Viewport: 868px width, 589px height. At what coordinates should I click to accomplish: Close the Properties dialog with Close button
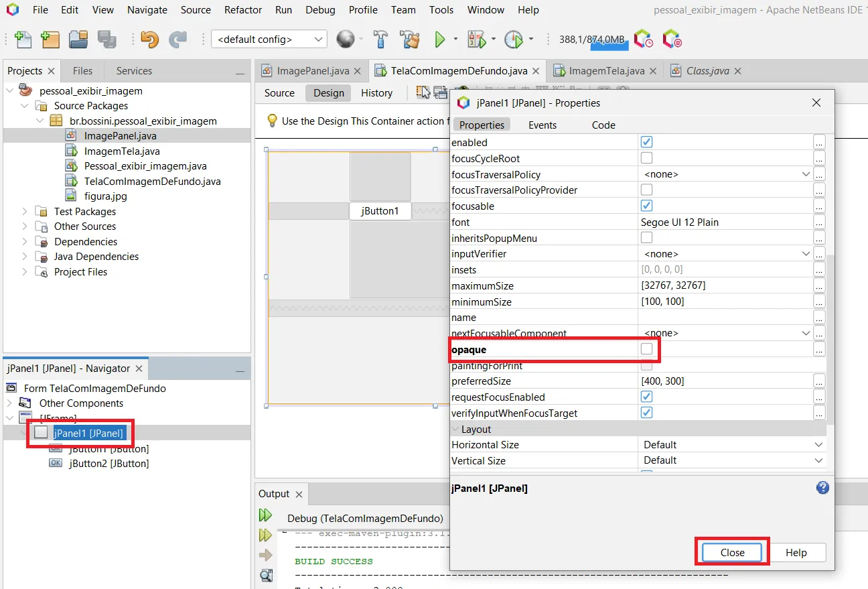point(732,553)
